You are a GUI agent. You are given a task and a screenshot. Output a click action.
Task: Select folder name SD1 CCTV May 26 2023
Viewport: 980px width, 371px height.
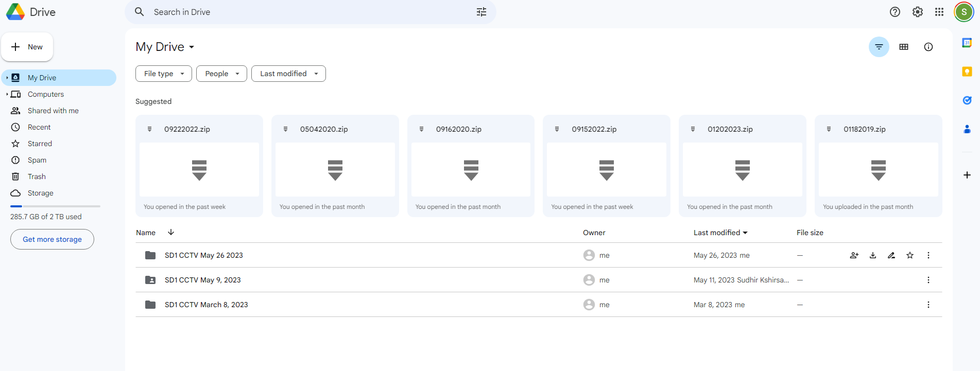(204, 255)
